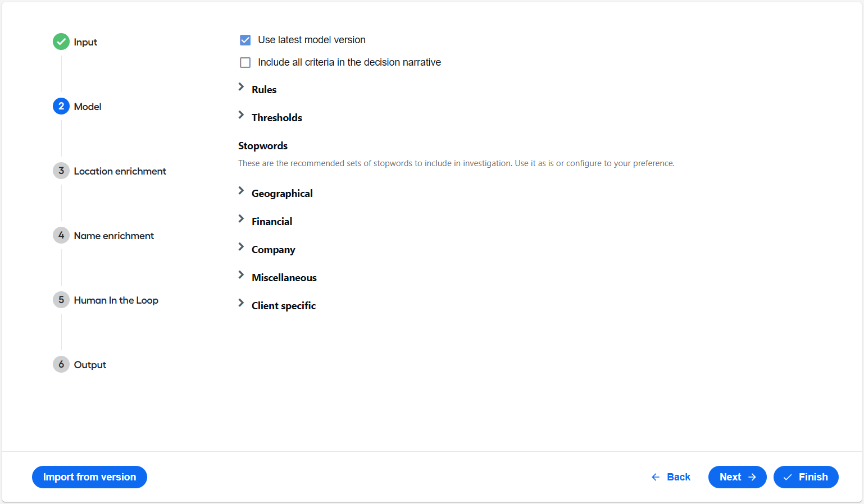Click Import from version button
This screenshot has height=504, width=864.
tap(89, 477)
